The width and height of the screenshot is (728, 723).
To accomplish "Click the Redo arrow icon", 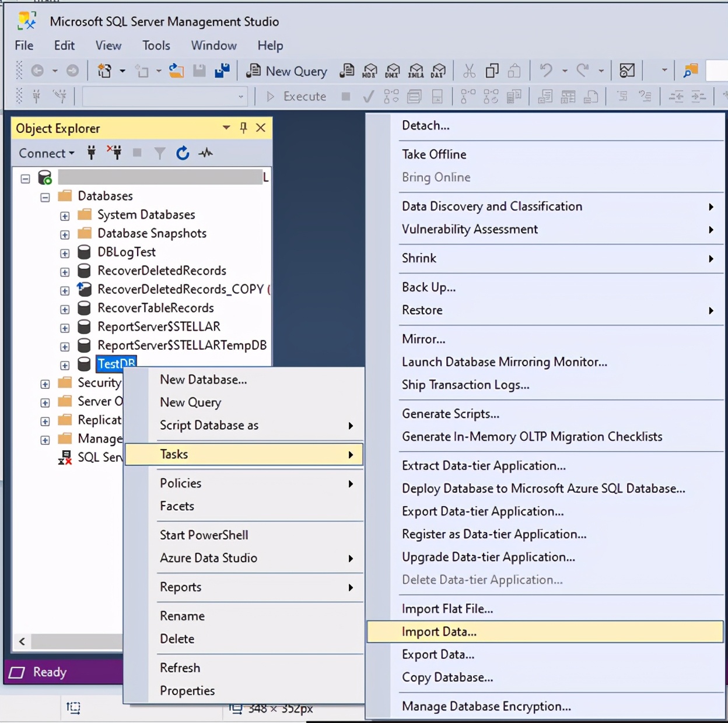I will [582, 71].
